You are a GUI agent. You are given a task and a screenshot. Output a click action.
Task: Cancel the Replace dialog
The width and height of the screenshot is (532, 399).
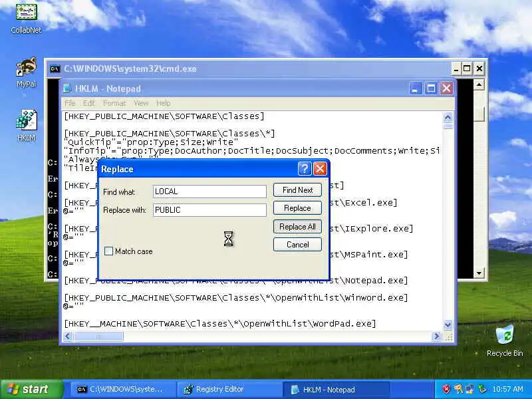[x=297, y=245]
